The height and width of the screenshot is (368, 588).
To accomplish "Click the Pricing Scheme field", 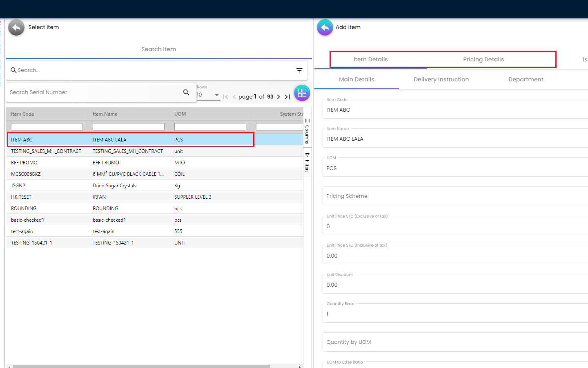I will pyautogui.click(x=453, y=196).
